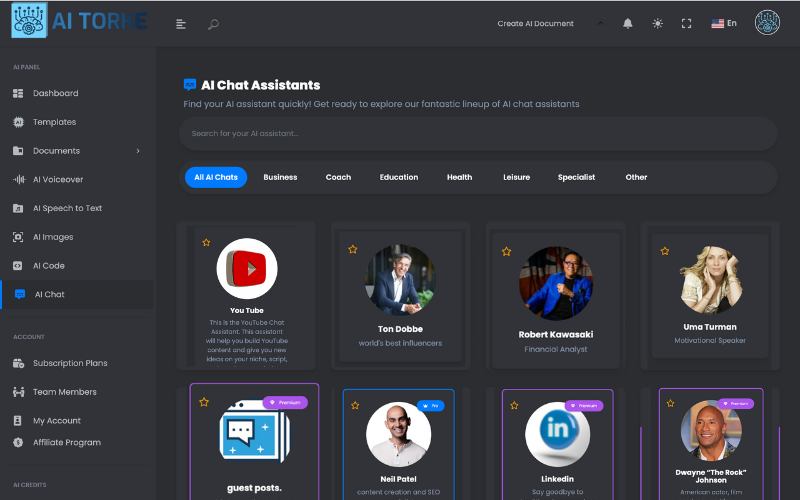
Task: Click the Subscription Plans wallet icon
Action: [x=18, y=363]
